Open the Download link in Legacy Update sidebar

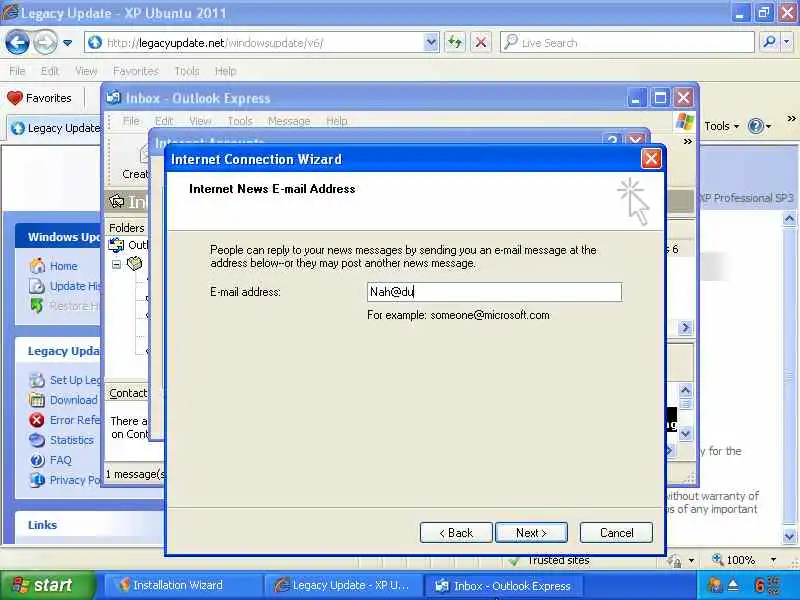73,400
